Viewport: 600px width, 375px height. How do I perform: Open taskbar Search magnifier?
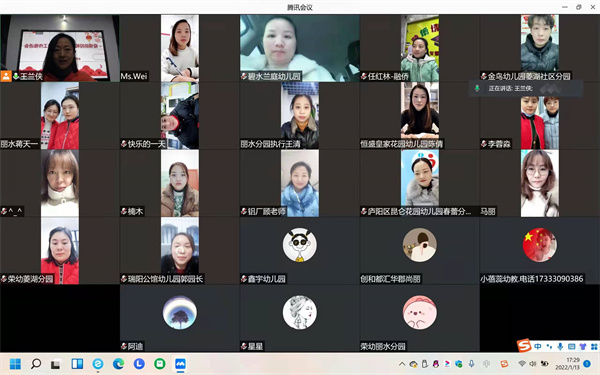pos(36,364)
